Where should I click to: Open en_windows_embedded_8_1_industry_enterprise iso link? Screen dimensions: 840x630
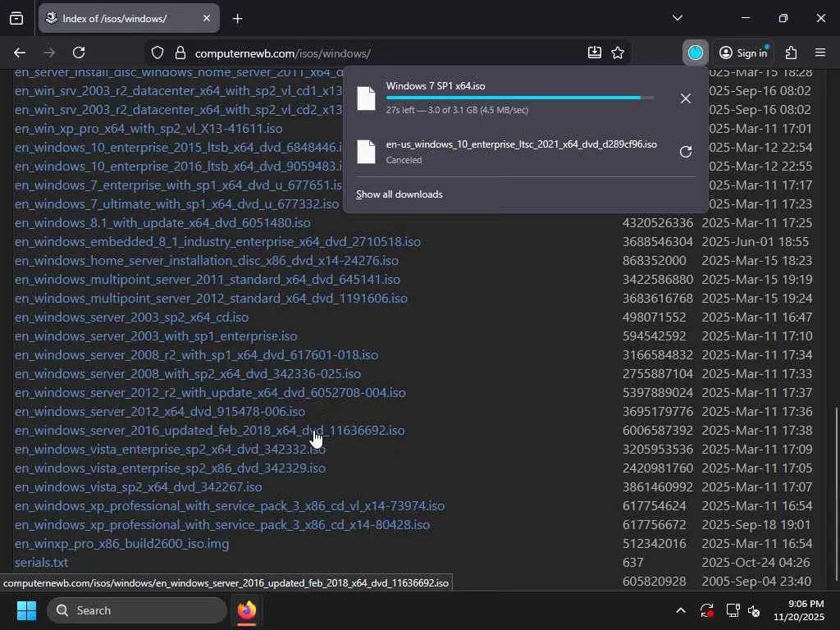(x=217, y=242)
